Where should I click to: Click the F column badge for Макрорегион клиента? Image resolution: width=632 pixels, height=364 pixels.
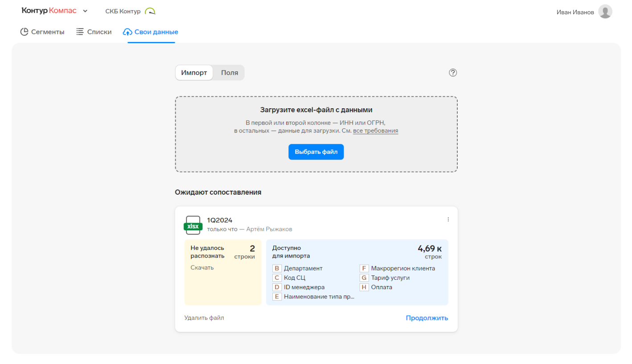[x=364, y=268]
